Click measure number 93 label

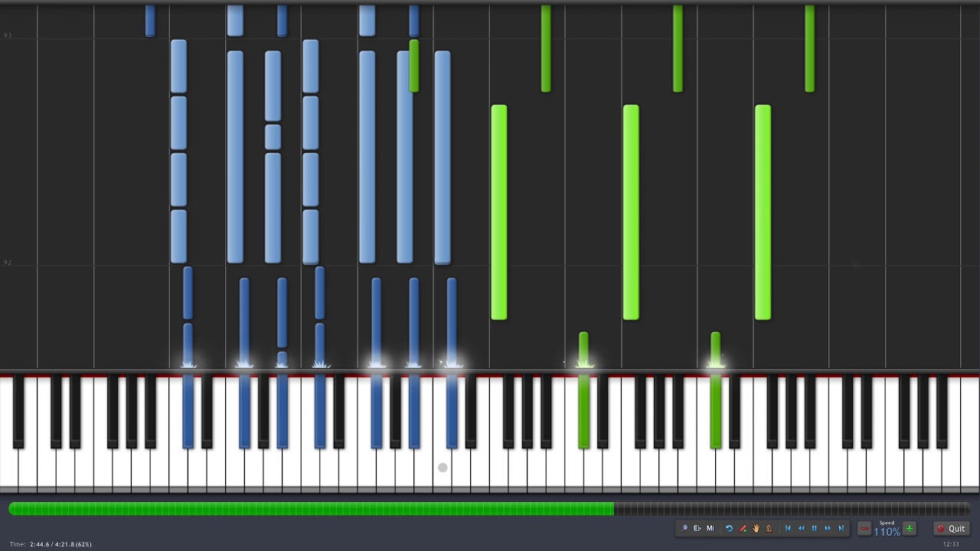7,35
